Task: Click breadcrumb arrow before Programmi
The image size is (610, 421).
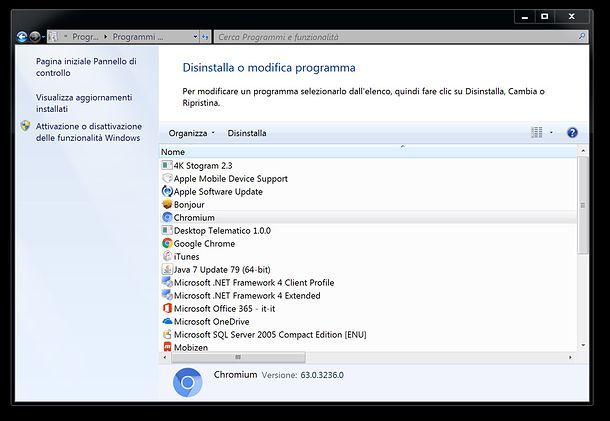Action: [x=105, y=37]
